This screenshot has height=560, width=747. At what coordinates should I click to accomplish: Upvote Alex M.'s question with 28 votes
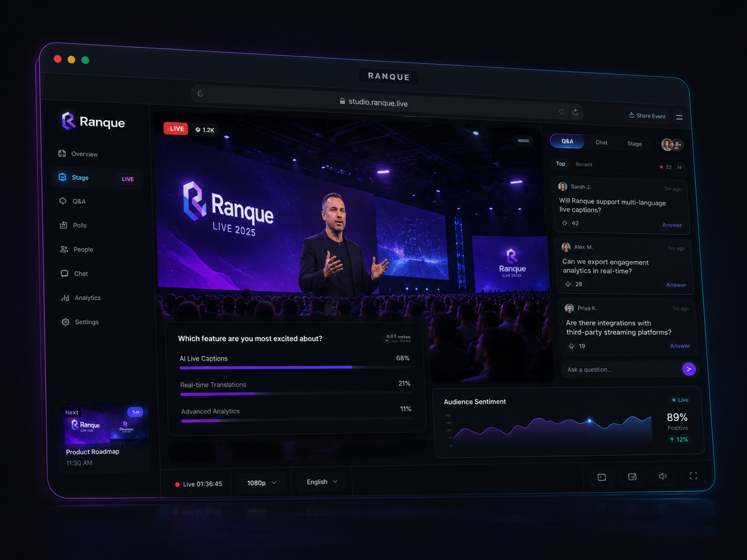(568, 284)
